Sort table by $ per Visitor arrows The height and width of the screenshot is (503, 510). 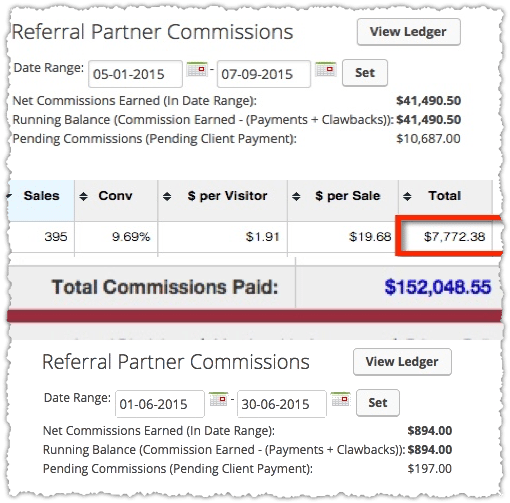[167, 196]
